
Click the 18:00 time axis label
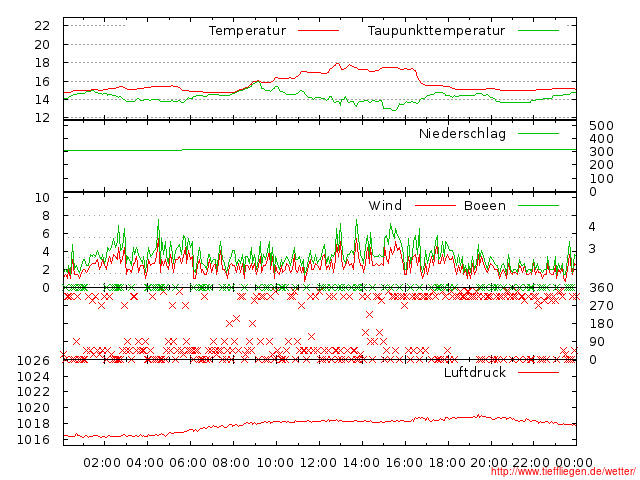447,463
